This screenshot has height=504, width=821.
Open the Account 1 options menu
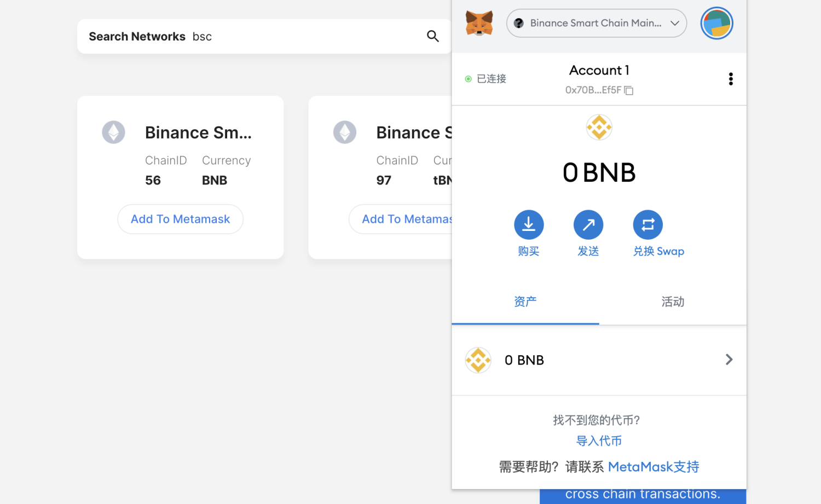pyautogui.click(x=731, y=79)
